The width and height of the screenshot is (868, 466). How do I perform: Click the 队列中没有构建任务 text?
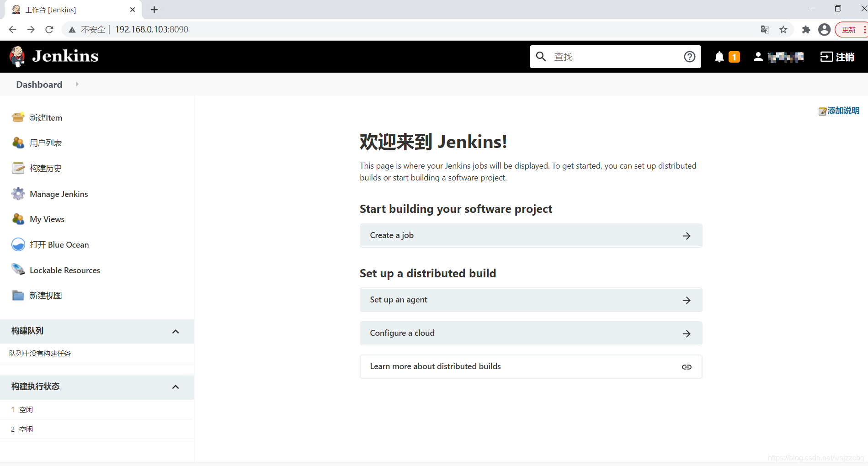click(40, 353)
